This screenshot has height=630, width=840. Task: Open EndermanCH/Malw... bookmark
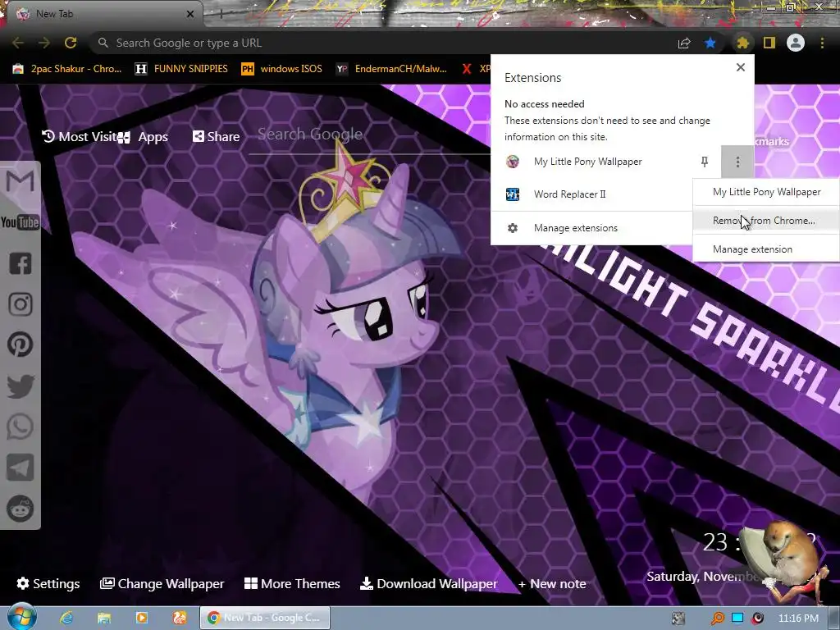(x=392, y=69)
